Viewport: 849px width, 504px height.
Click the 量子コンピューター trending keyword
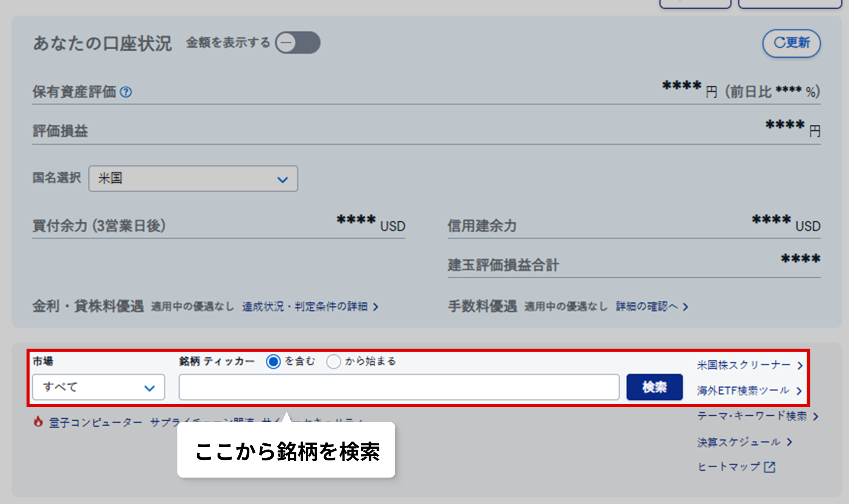tap(94, 420)
